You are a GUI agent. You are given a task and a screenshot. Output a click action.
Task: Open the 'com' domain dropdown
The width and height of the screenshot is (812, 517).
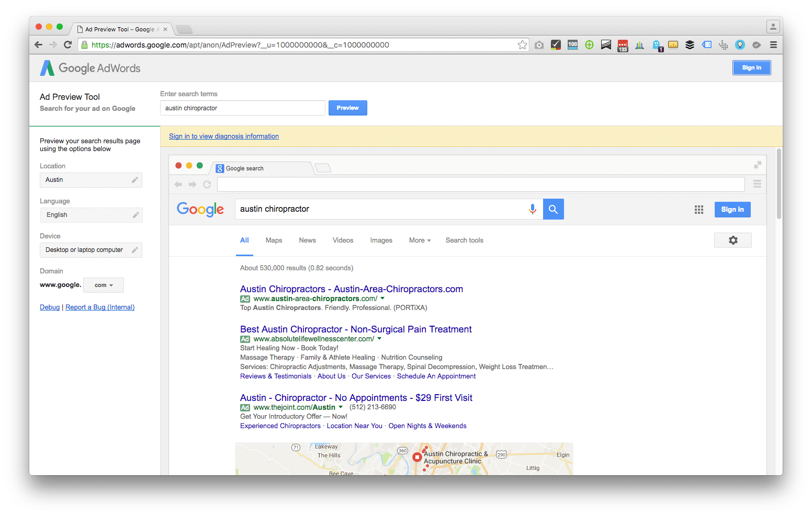point(103,285)
